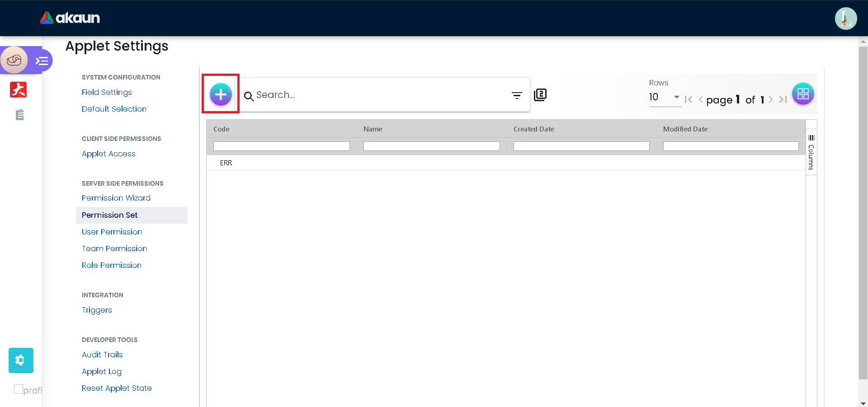Click the akaun logo
Screen dimensions: 868x407
point(70,18)
